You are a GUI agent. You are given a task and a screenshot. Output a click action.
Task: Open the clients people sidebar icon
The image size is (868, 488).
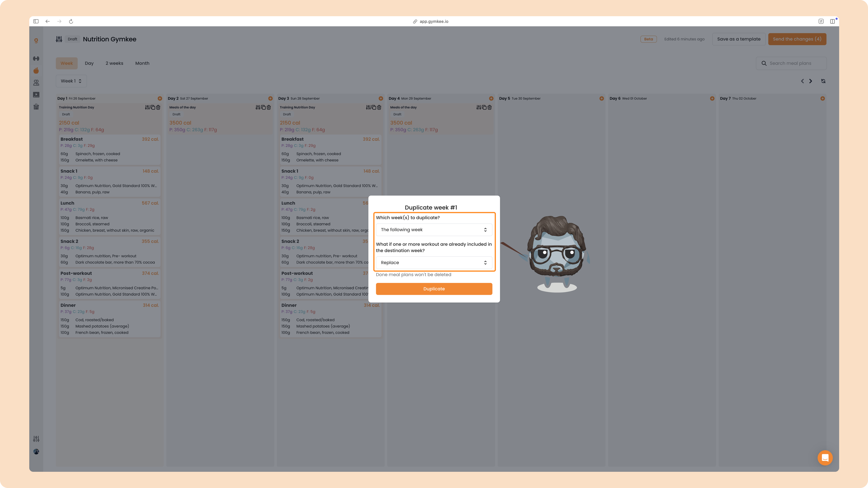click(36, 83)
